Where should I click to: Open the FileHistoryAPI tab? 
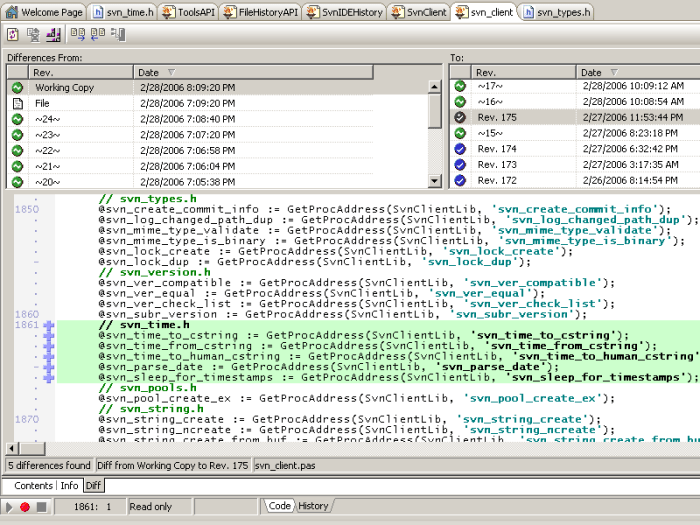click(261, 12)
